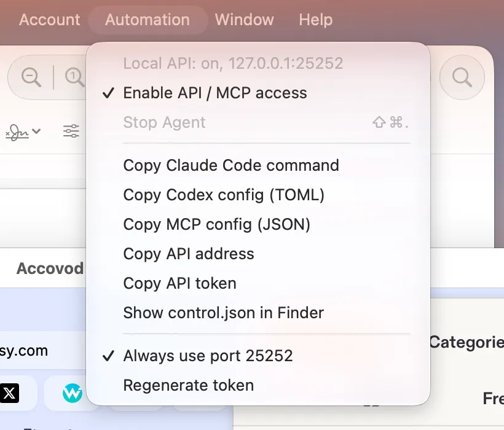504x430 pixels.
Task: Click Regenerate token
Action: [x=258, y=385]
